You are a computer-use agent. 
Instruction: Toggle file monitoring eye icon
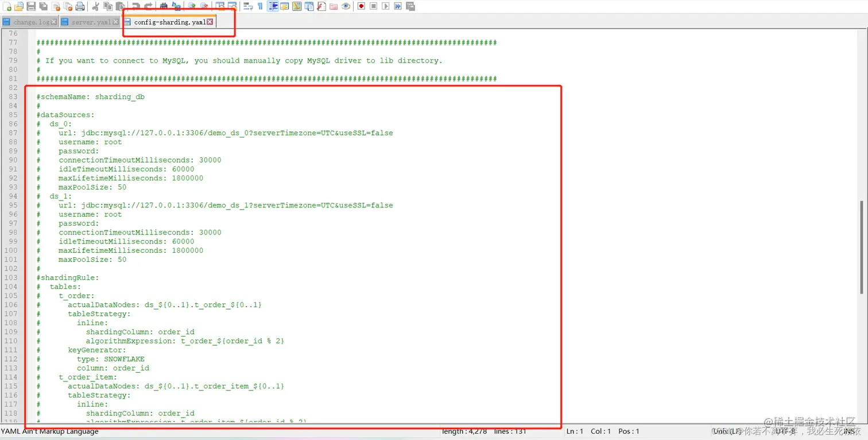tap(346, 6)
